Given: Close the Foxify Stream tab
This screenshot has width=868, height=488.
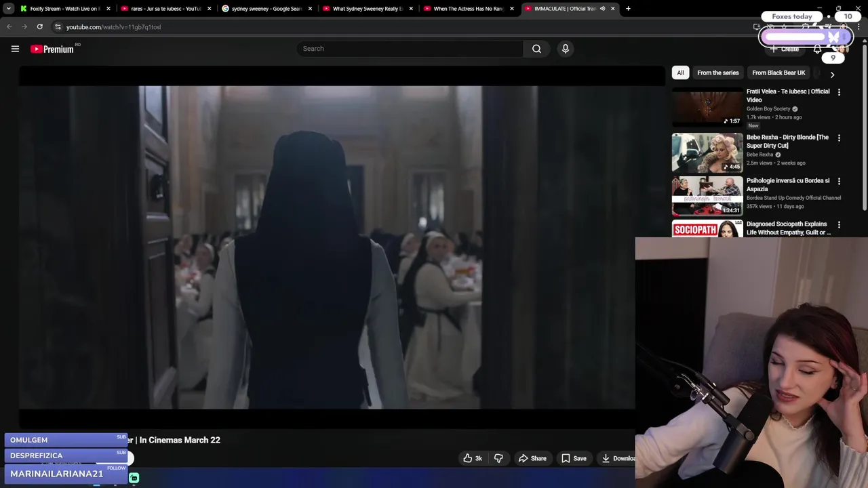Looking at the screenshot, I should point(108,9).
